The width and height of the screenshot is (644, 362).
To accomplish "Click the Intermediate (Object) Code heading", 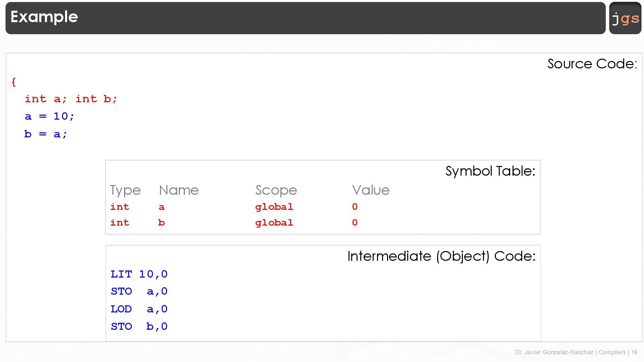I will click(x=441, y=256).
